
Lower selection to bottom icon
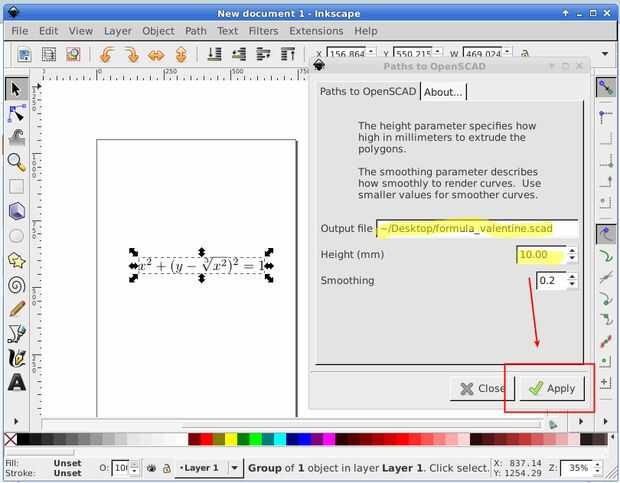(215, 54)
